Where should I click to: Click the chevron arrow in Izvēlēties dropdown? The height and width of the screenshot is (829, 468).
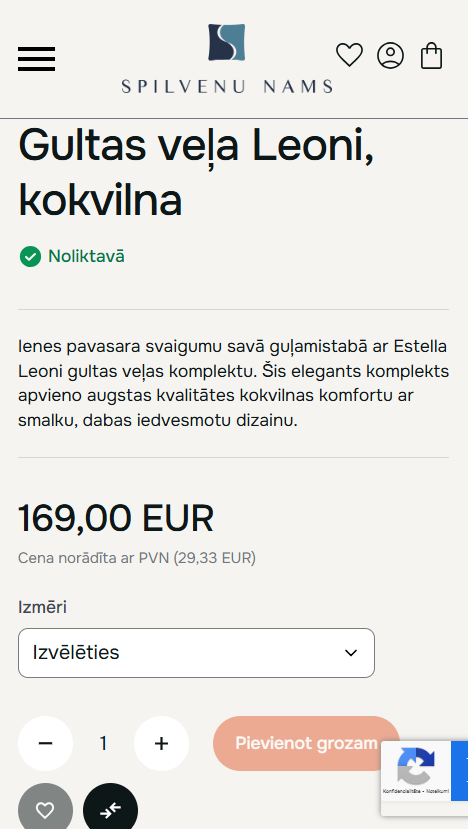tap(351, 653)
